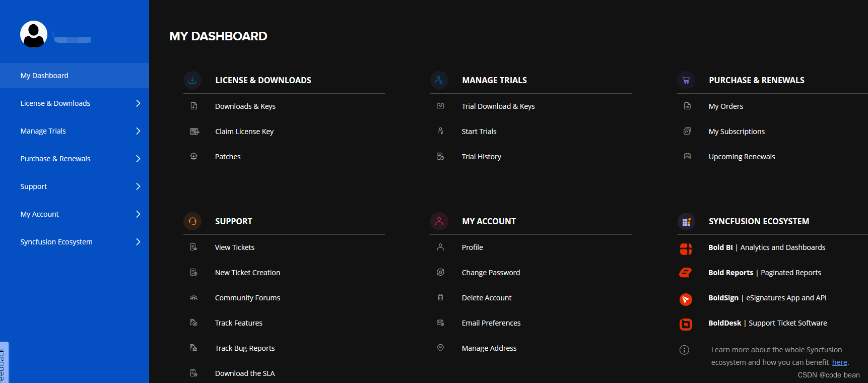Click the MY DASHBOARD page title
This screenshot has height=383, width=868.
[219, 36]
